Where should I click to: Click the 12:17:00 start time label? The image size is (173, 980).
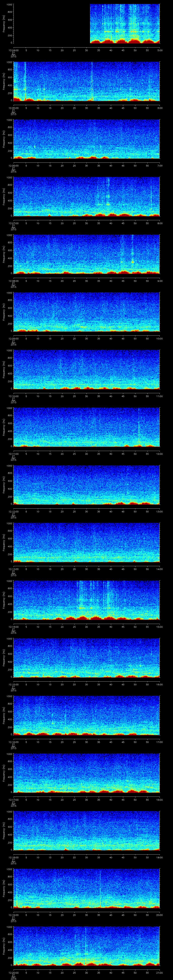click(x=13, y=800)
